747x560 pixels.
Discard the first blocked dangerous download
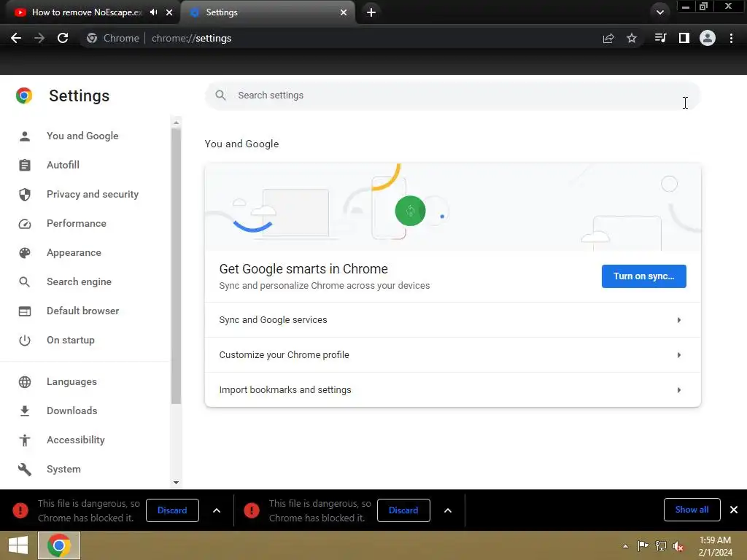pos(172,510)
